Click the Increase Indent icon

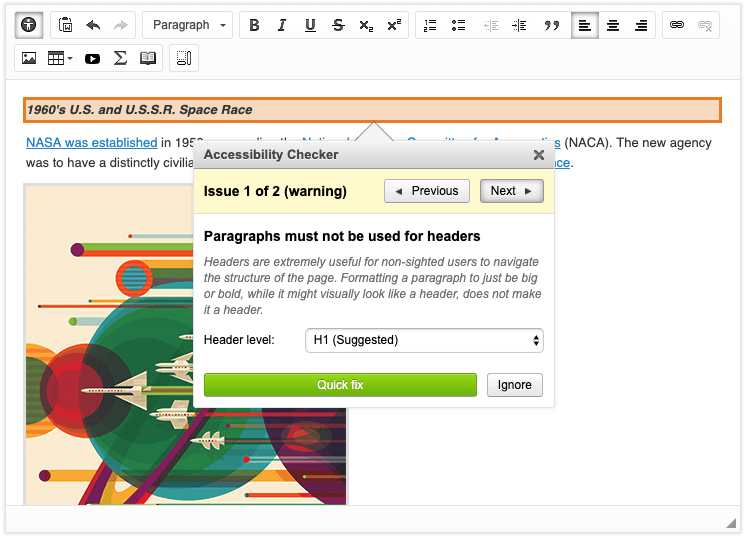click(519, 25)
